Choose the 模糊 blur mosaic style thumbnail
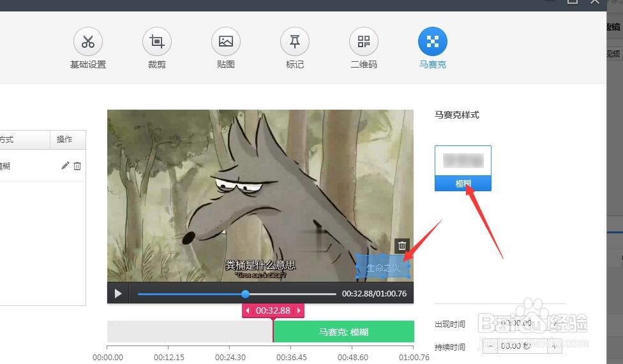 [463, 168]
